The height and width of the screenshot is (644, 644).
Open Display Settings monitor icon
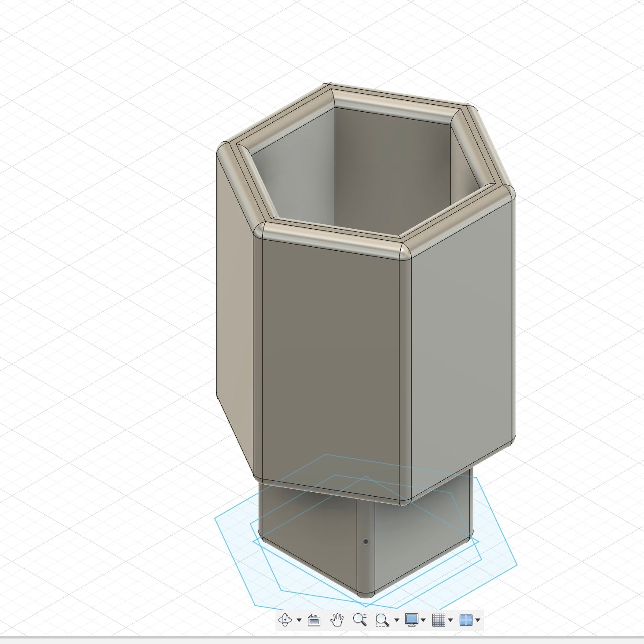click(x=411, y=620)
